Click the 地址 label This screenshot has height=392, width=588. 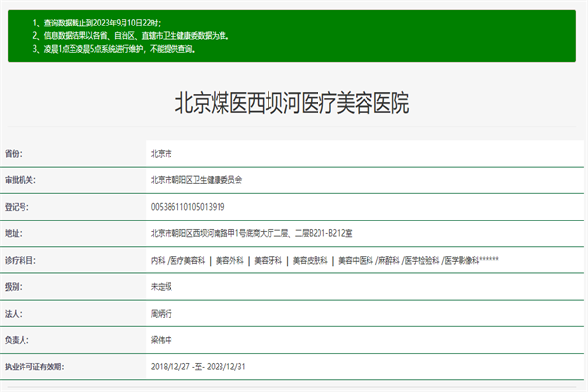(x=14, y=233)
